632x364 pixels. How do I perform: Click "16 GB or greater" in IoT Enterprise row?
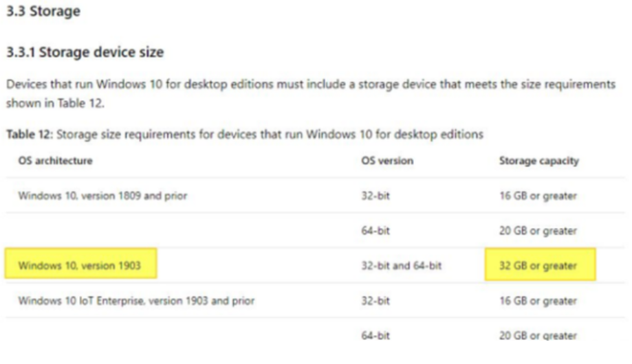click(538, 301)
